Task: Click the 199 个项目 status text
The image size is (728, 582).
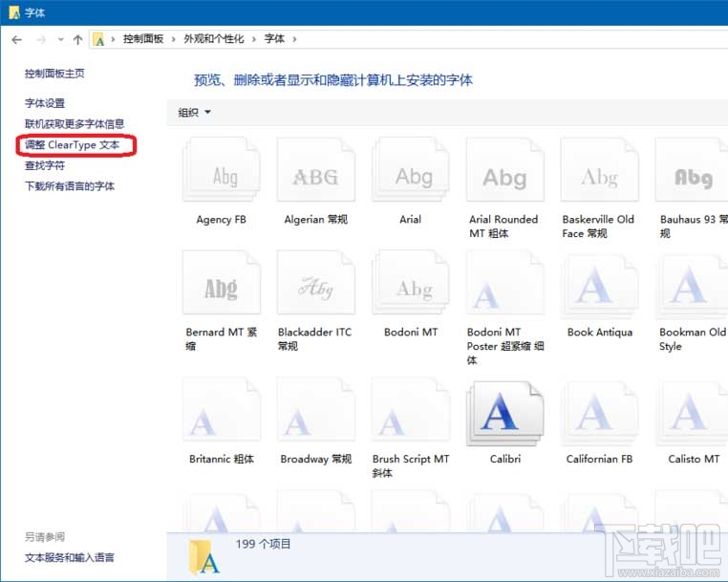Action: (x=264, y=544)
